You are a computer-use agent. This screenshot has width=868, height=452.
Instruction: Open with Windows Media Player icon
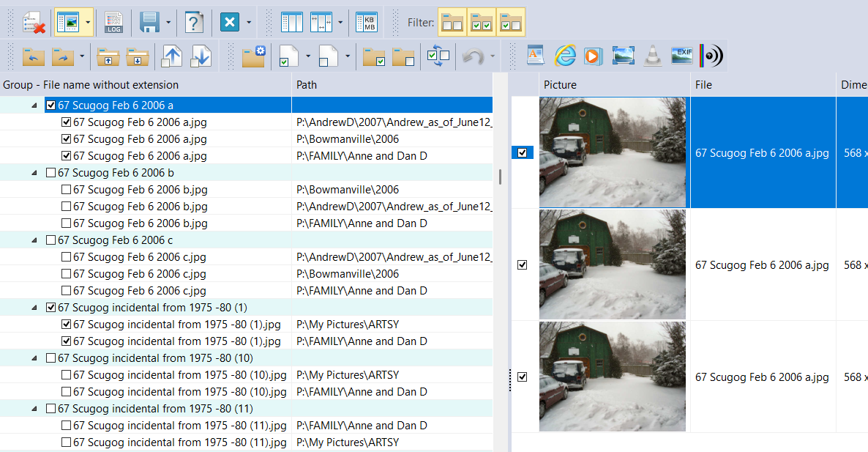click(593, 56)
